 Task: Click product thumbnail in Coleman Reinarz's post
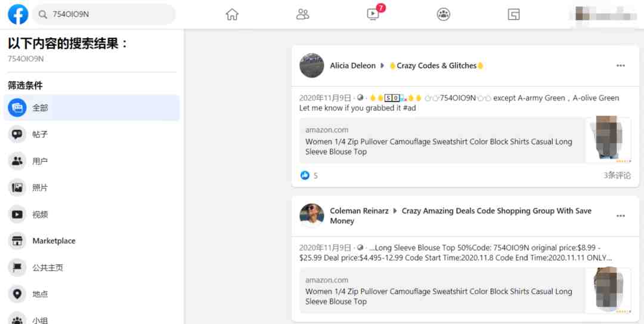[x=608, y=291]
